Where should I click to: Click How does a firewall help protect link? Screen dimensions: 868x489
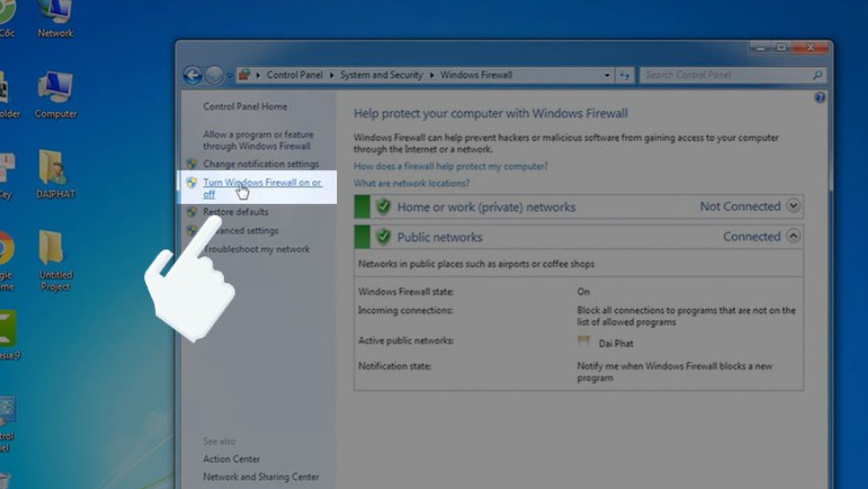pos(450,166)
